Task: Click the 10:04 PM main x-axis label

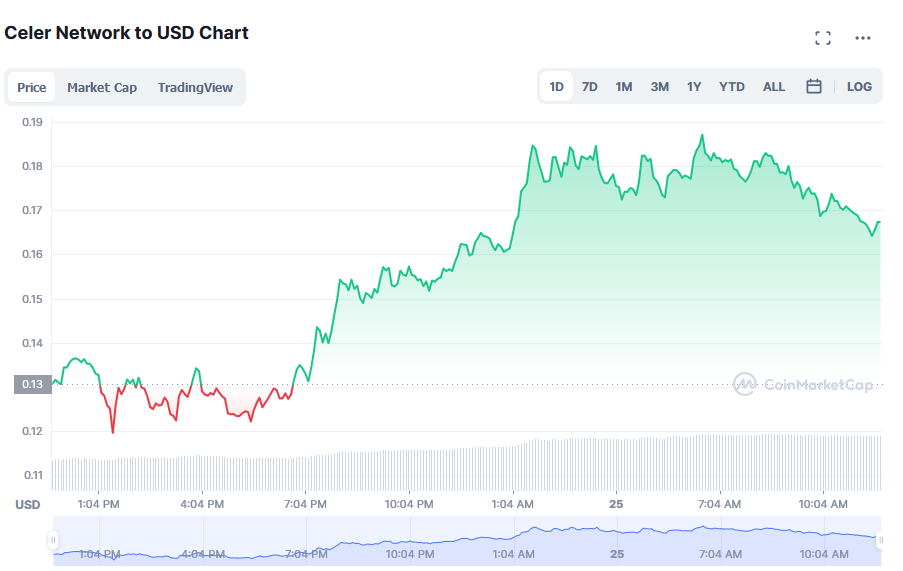Action: pos(409,504)
